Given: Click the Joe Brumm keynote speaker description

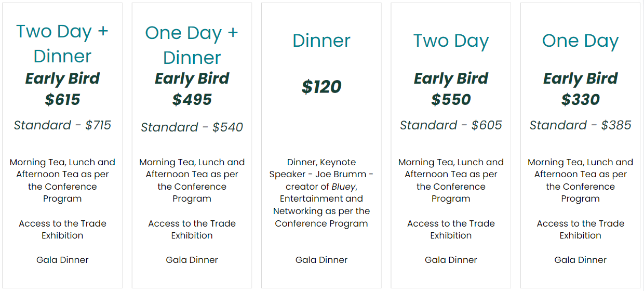Looking at the screenshot, I should tap(321, 193).
